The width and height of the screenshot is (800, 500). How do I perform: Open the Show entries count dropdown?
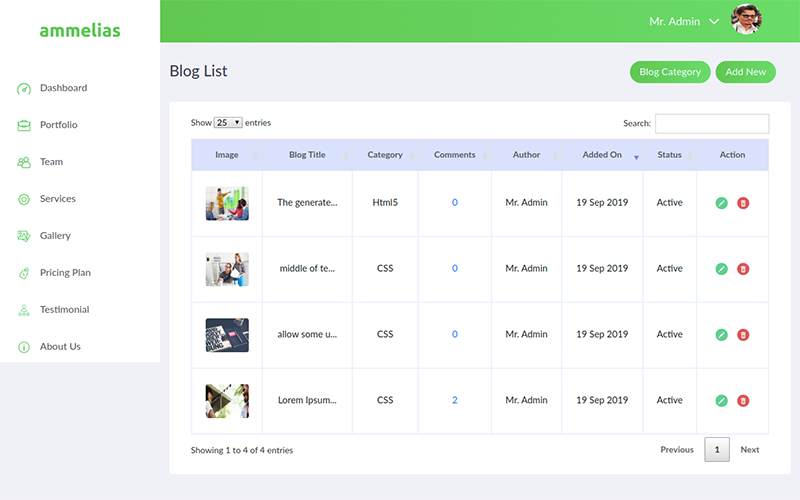tap(228, 122)
